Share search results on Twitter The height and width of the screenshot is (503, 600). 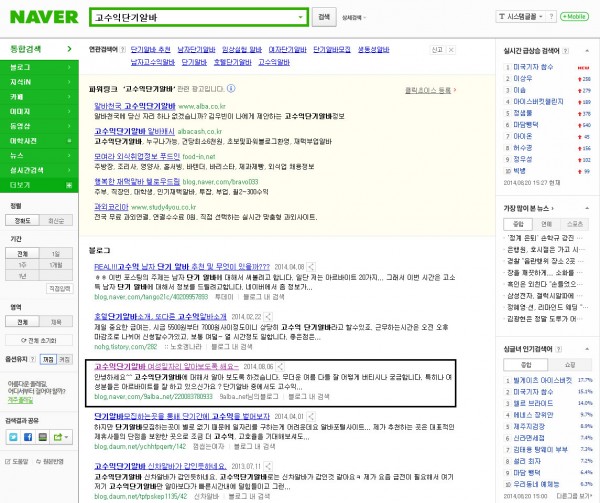pos(13,437)
